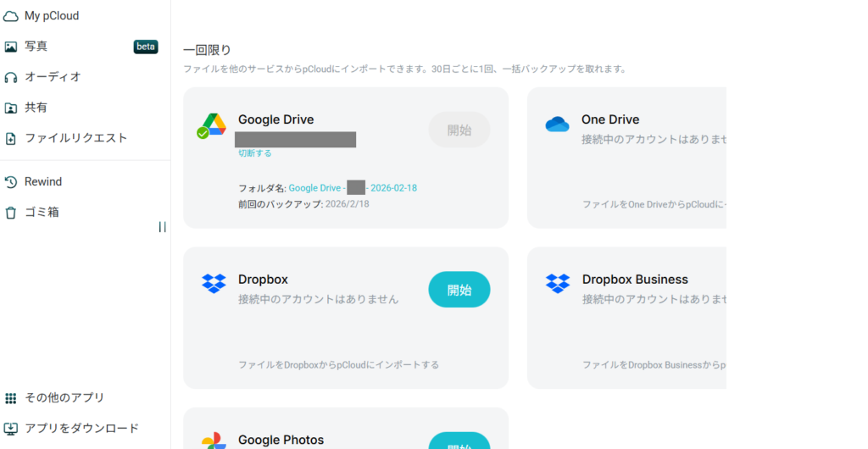Image resolution: width=868 pixels, height=449 pixels.
Task: Open the Google Drive backup folder link
Action: coord(352,188)
